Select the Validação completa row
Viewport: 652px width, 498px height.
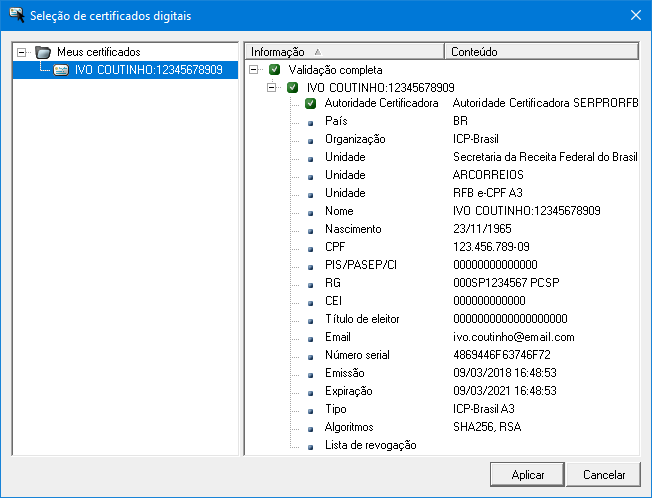tap(335, 70)
